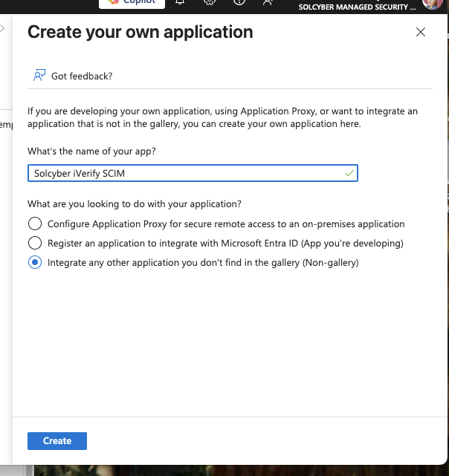Open Copilot from the top bar
Image resolution: width=449 pixels, height=476 pixels.
coord(132,3)
